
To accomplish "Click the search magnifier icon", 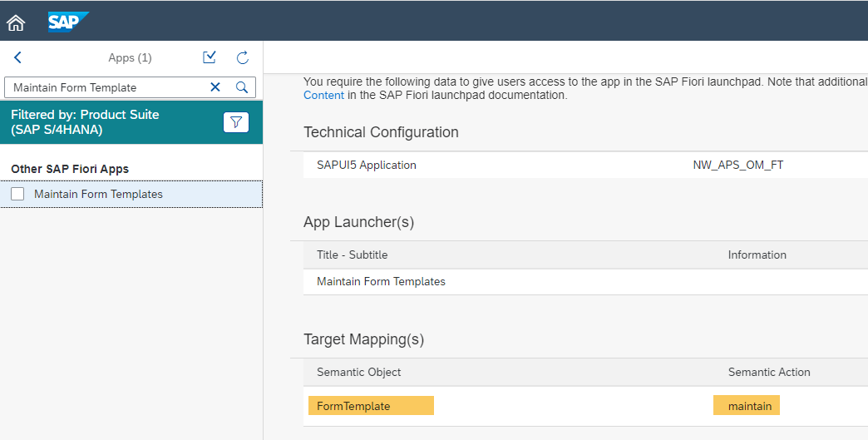I will (x=242, y=87).
